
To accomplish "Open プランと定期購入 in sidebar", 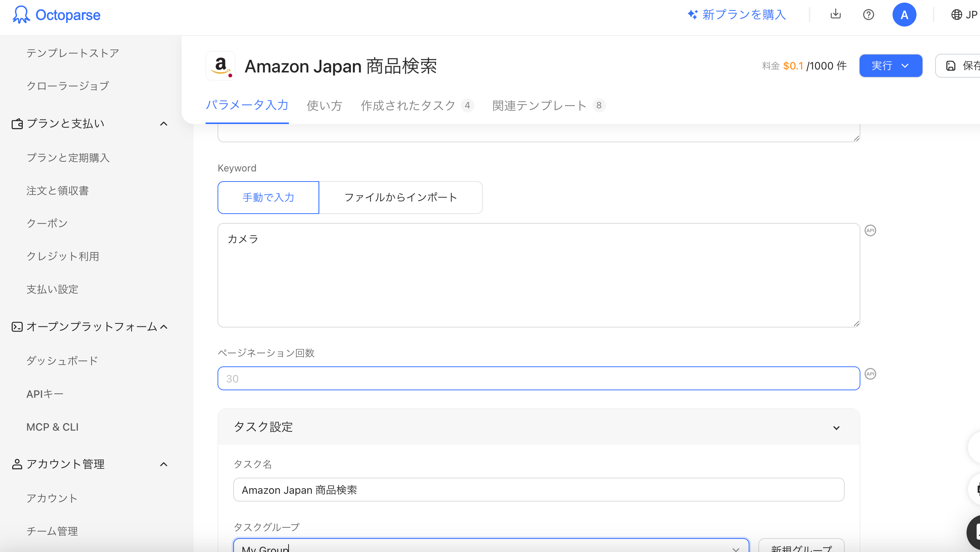I will click(68, 157).
